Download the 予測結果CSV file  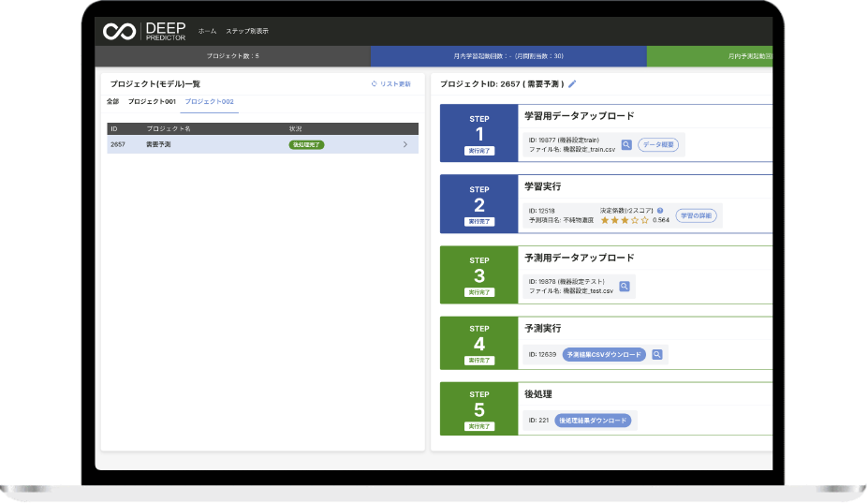(x=604, y=355)
